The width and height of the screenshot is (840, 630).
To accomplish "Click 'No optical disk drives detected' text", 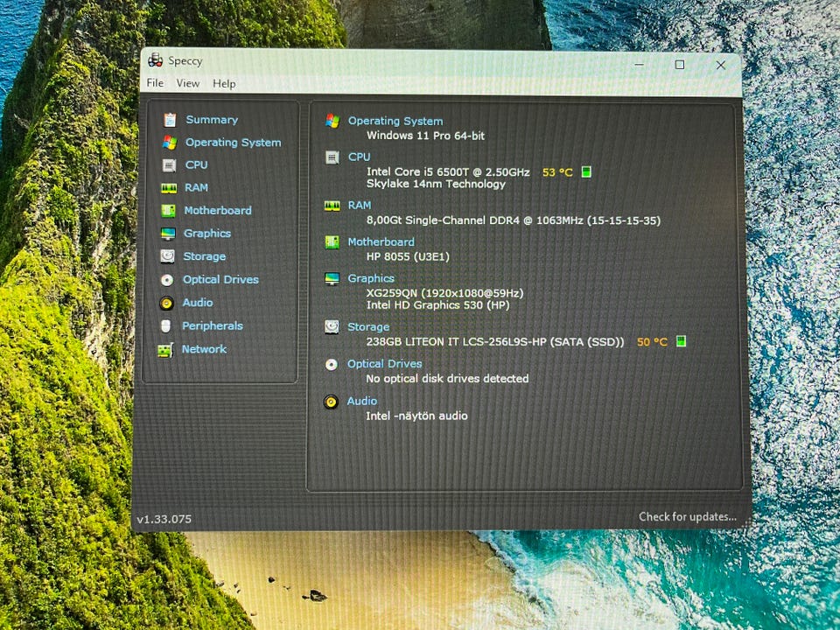I will [x=447, y=379].
